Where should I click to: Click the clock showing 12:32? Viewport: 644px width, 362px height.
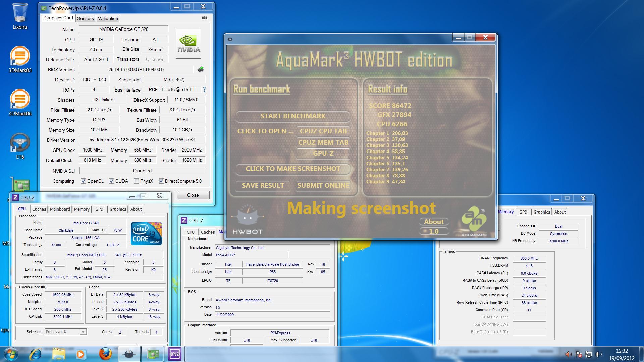[622, 351]
